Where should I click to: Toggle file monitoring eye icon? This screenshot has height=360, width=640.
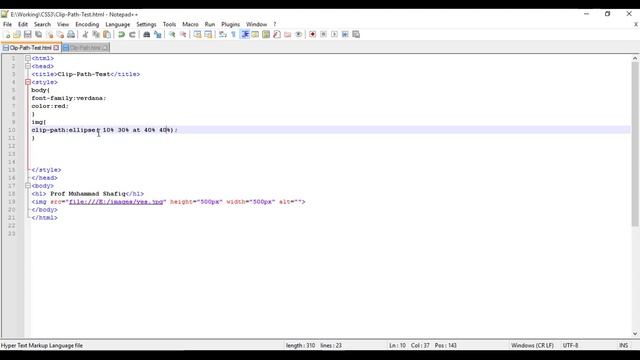(298, 35)
